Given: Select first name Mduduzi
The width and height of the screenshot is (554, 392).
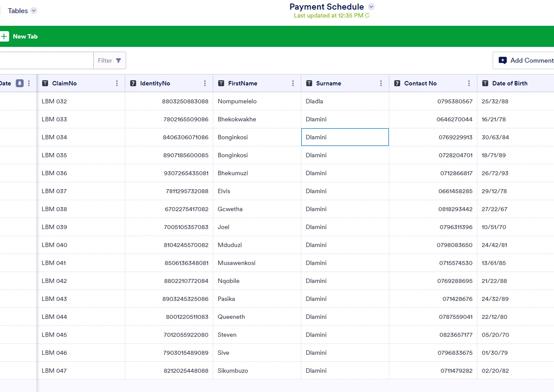Looking at the screenshot, I should click(x=257, y=245).
